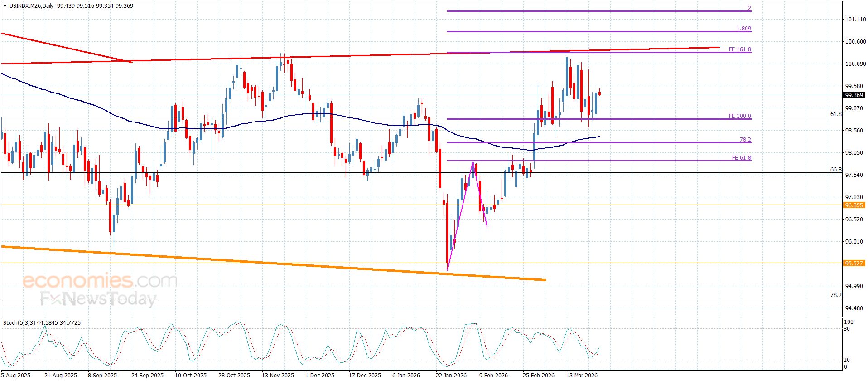
Task: Select the orange 95.527 price level label
Action: pyautogui.click(x=854, y=264)
